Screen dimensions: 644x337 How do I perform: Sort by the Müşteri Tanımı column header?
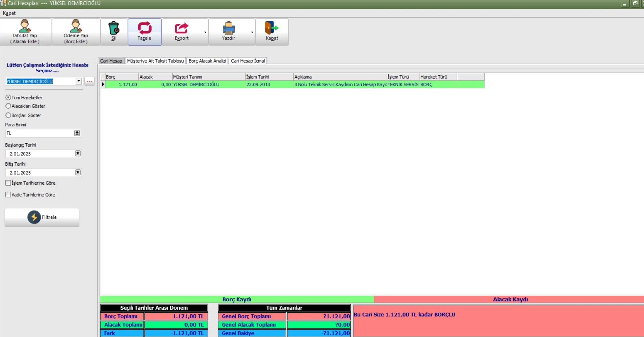point(209,77)
